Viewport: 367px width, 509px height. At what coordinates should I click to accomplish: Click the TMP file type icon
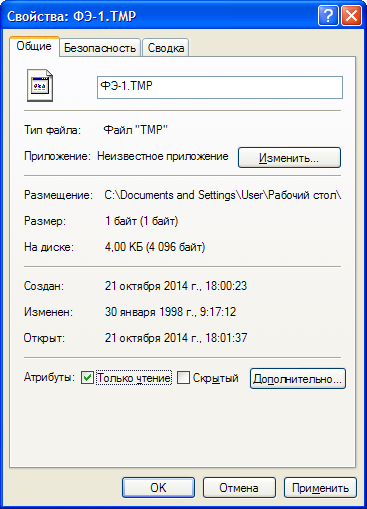(x=40, y=86)
